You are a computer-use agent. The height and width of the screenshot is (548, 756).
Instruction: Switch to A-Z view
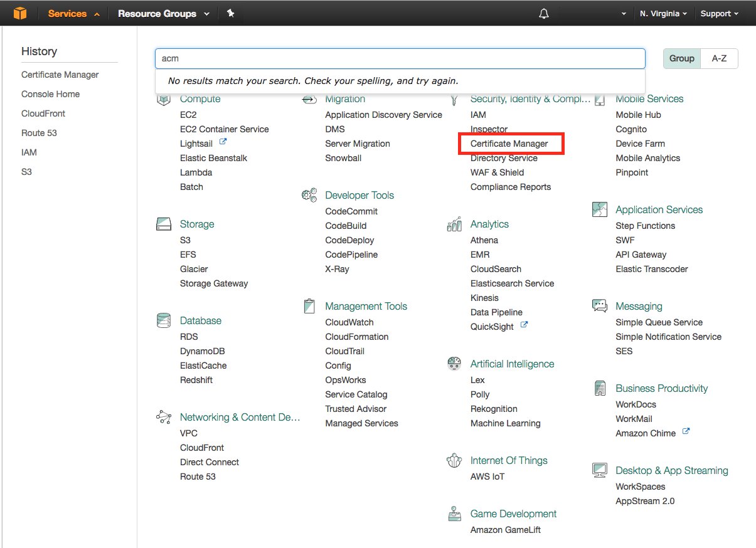pyautogui.click(x=720, y=58)
